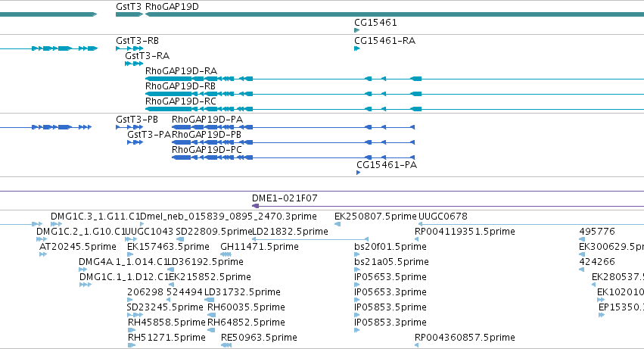Select the IP05853.5prime EST label
Image resolution: width=644 pixels, height=349 pixels.
390,308
